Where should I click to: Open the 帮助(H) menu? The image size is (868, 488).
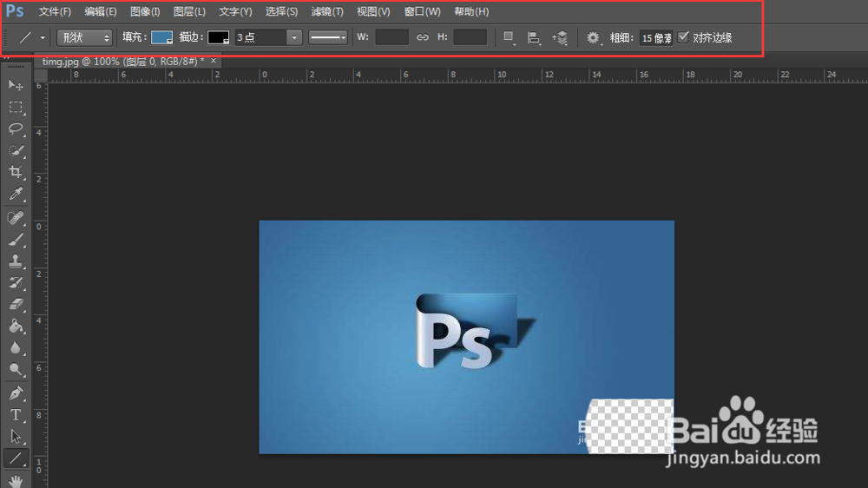[x=471, y=11]
